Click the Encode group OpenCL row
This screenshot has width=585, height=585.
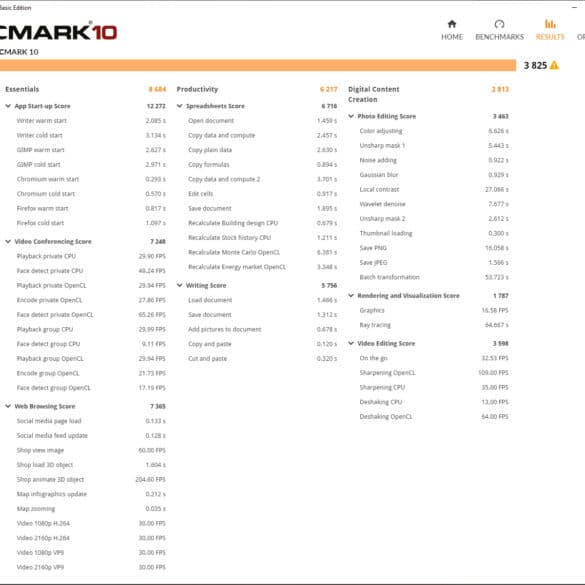(91, 373)
